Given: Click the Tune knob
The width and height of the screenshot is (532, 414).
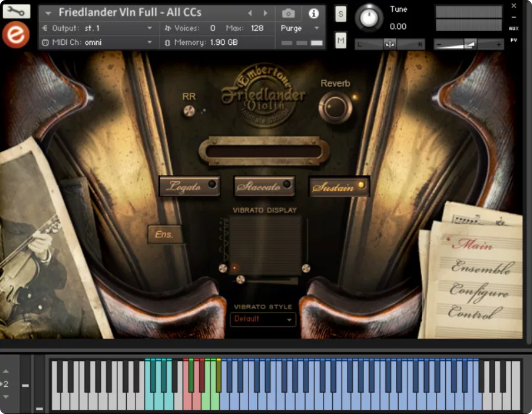Looking at the screenshot, I should [x=369, y=17].
